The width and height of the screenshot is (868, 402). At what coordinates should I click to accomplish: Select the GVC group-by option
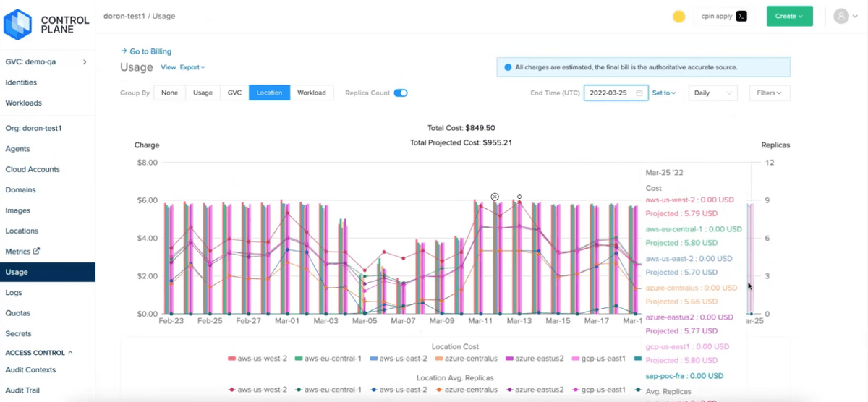[x=234, y=93]
